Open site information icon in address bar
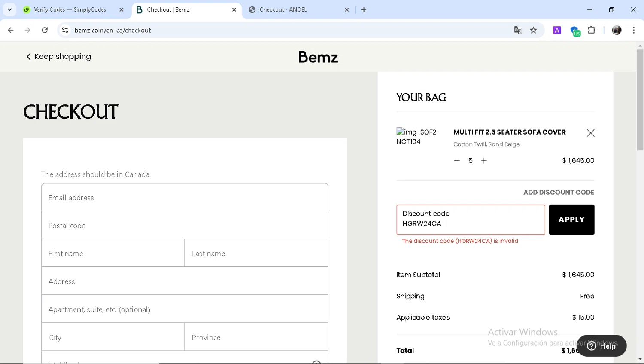The width and height of the screenshot is (644, 364). click(65, 30)
